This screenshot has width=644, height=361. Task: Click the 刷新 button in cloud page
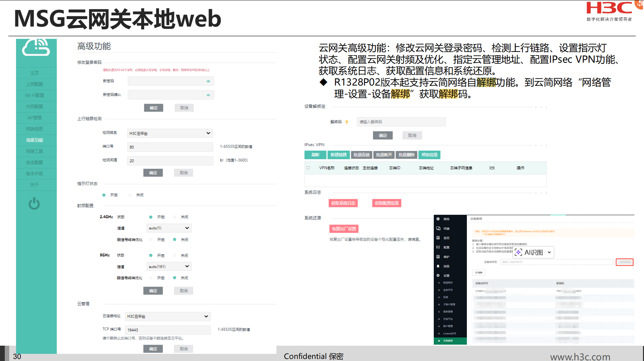pos(479,273)
